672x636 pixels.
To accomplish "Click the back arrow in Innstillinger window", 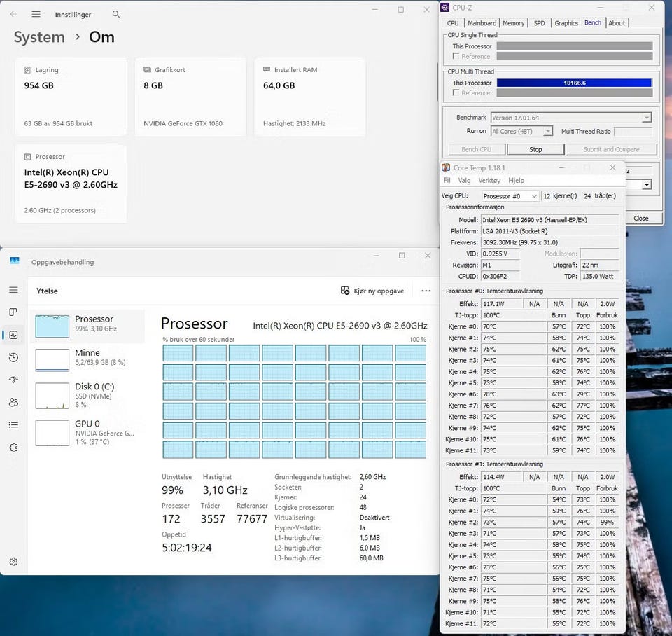I will pyautogui.click(x=13, y=14).
